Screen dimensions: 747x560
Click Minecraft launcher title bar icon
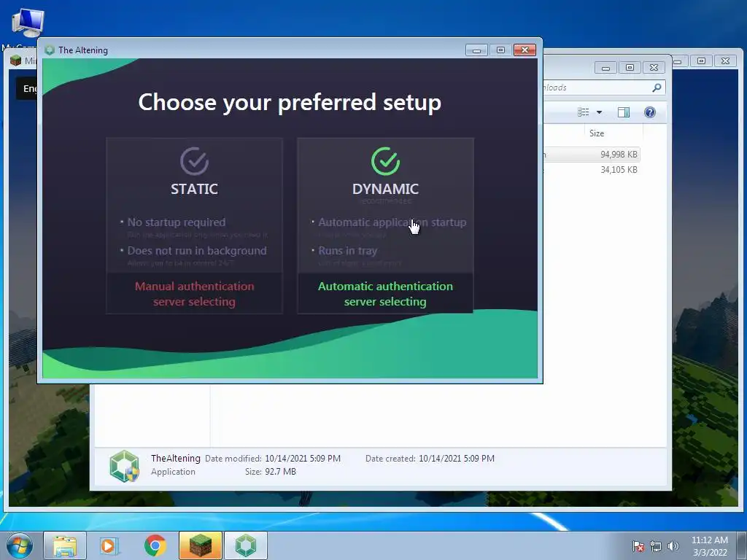point(16,61)
